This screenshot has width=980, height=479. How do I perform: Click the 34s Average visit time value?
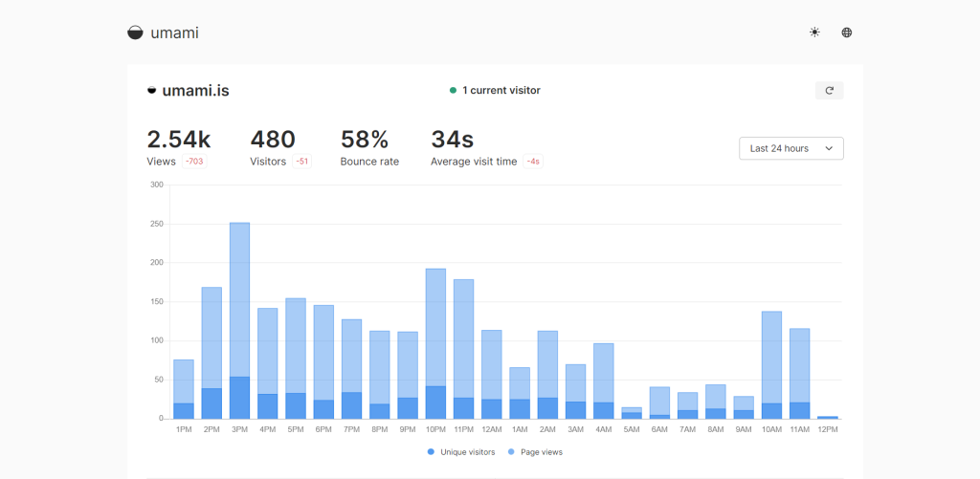[x=453, y=140]
